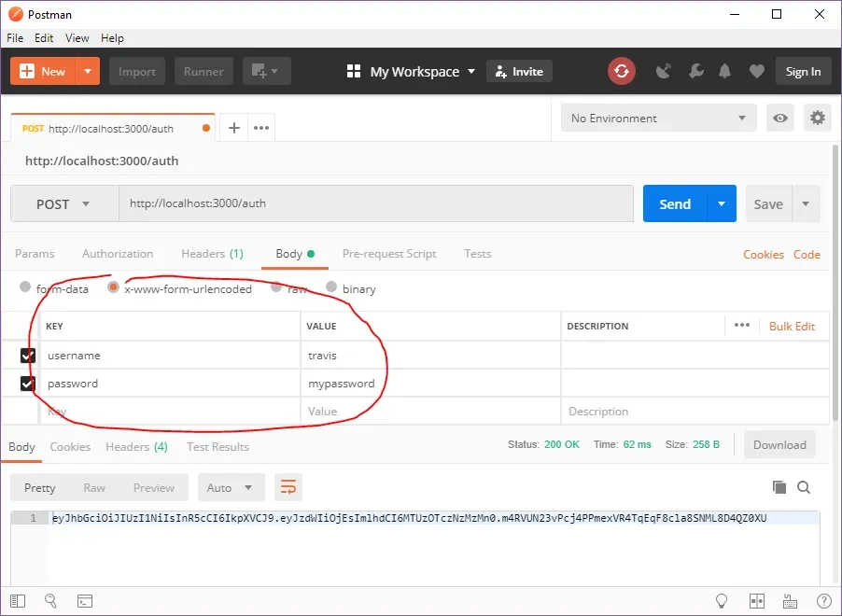
Task: Click the search icon in status bar
Action: 51,601
